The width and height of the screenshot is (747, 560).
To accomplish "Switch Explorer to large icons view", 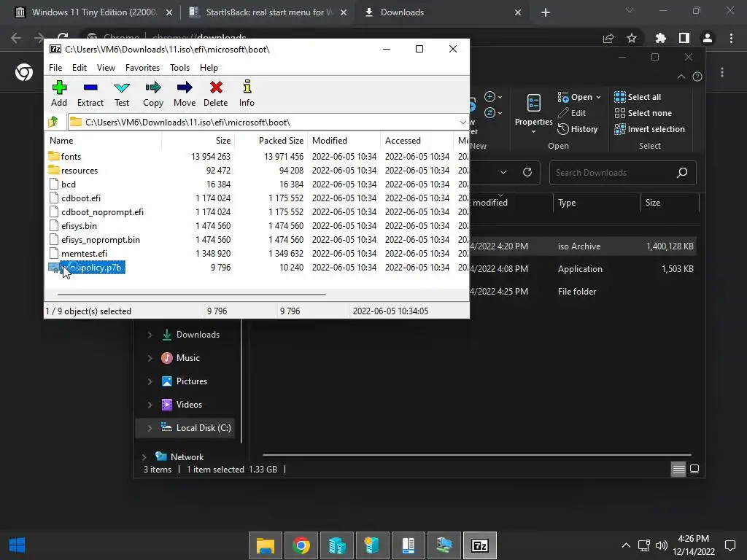I will [694, 470].
